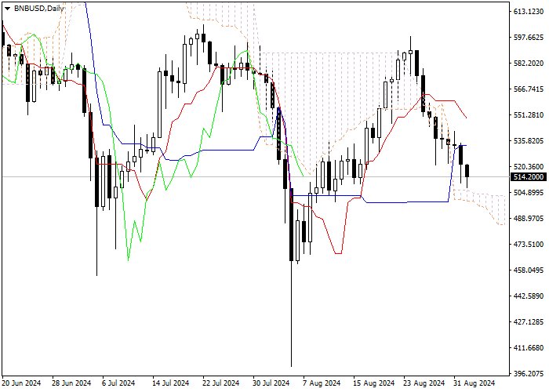Screen dimensions: 549x392
Task: Click the 7 Aug 2024 date label
Action: pos(322,383)
